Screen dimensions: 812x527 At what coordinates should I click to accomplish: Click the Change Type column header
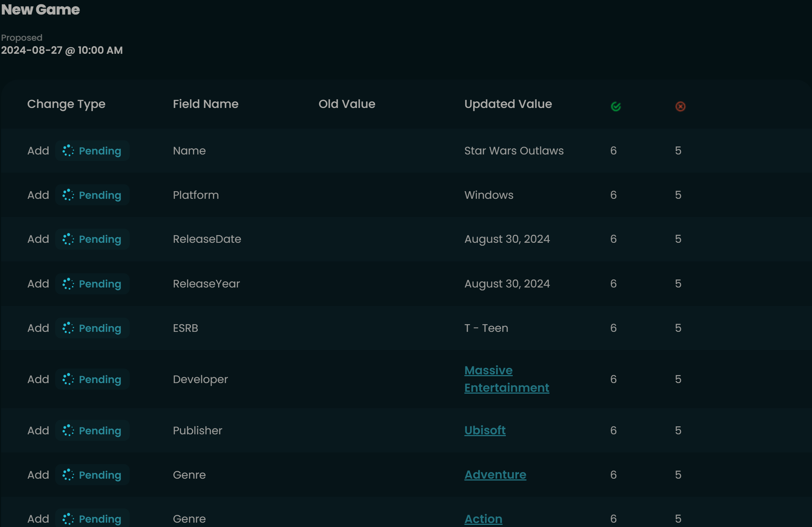pyautogui.click(x=66, y=104)
